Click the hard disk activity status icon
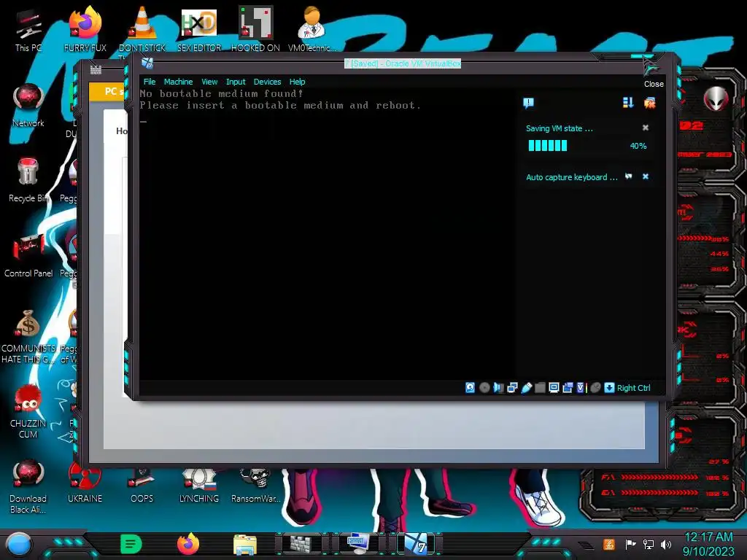747x560 pixels. pyautogui.click(x=470, y=388)
